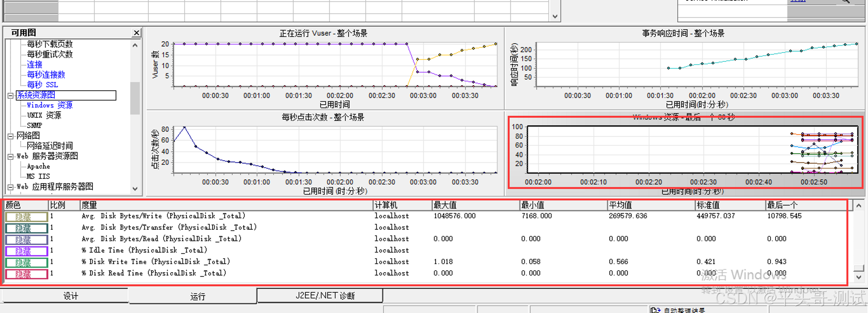Click the Disk Bytes/Transfer color swatch
The image size is (868, 313).
point(26,228)
